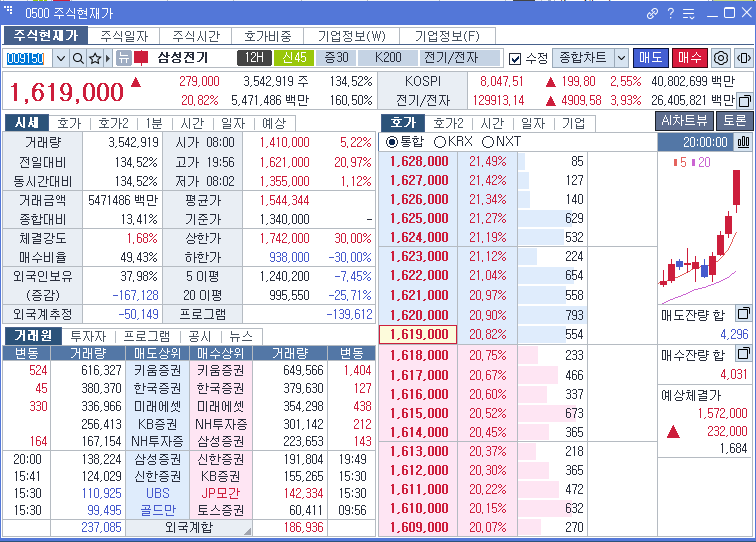The width and height of the screenshot is (756, 542).
Task: Click the 뉴 news icon
Action: tap(124, 58)
